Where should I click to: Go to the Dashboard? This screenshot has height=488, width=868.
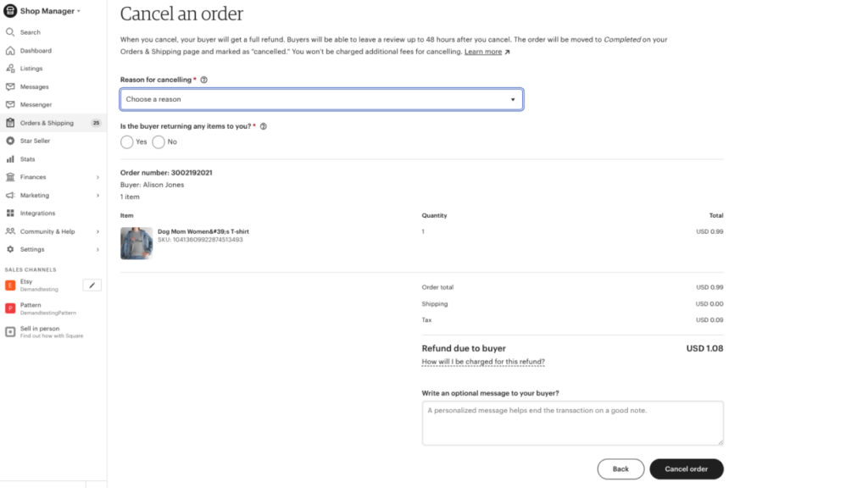point(34,50)
